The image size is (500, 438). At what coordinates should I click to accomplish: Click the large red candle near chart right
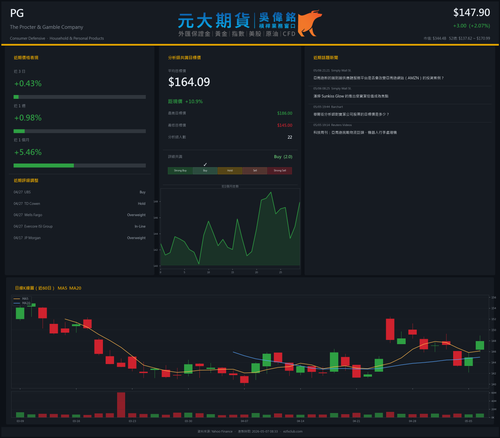[x=390, y=329]
